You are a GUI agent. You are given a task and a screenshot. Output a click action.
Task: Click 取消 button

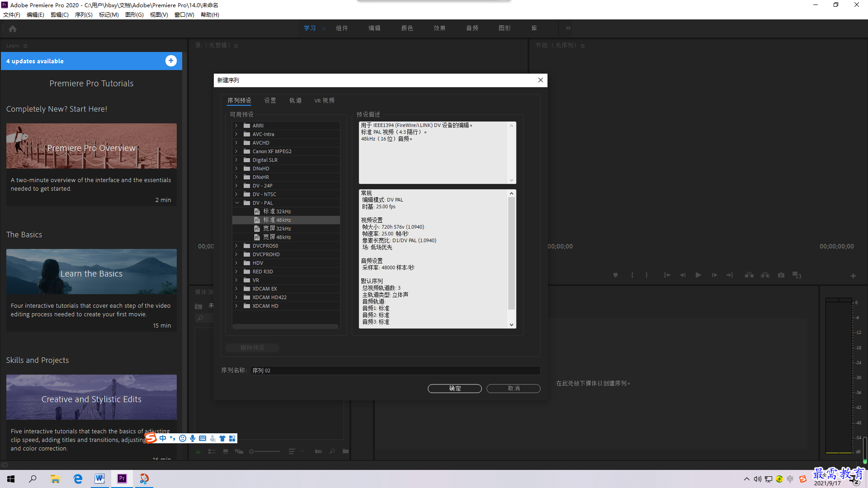click(x=513, y=389)
